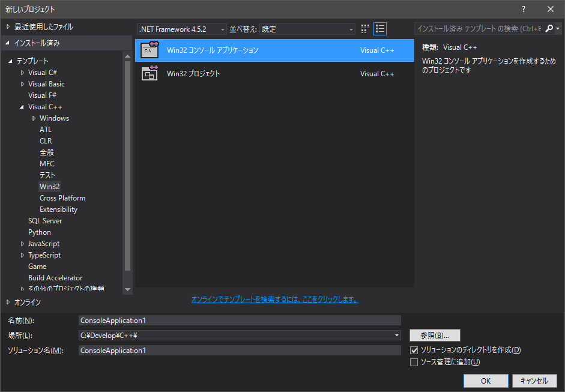The height and width of the screenshot is (392, 565).
Task: Expand the JavaScript node
Action: 22,244
